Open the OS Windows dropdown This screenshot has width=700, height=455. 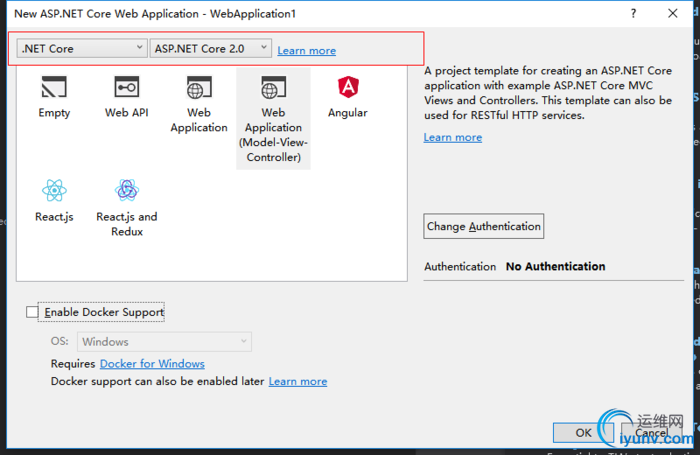coord(164,342)
